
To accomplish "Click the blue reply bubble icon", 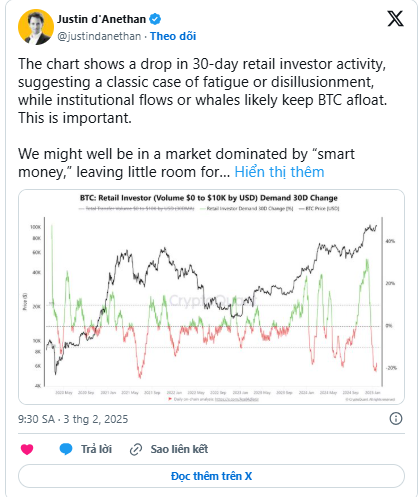I will [x=66, y=449].
